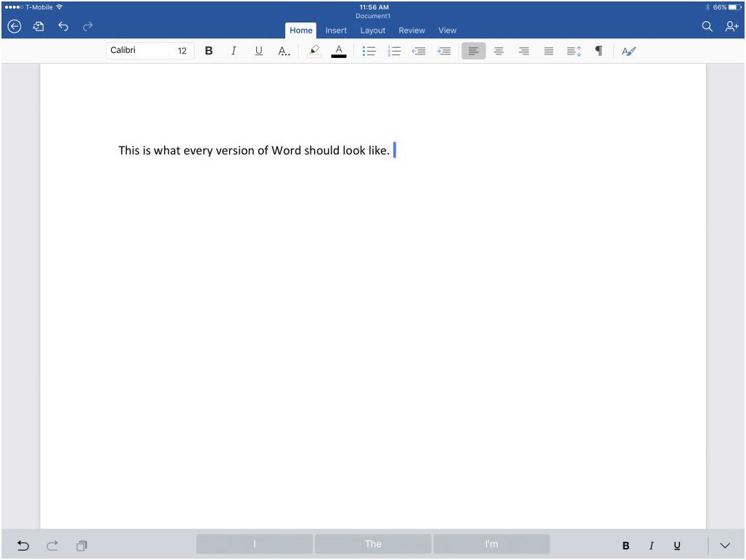746x560 pixels.
Task: Open the font size 12 picker
Action: click(182, 51)
